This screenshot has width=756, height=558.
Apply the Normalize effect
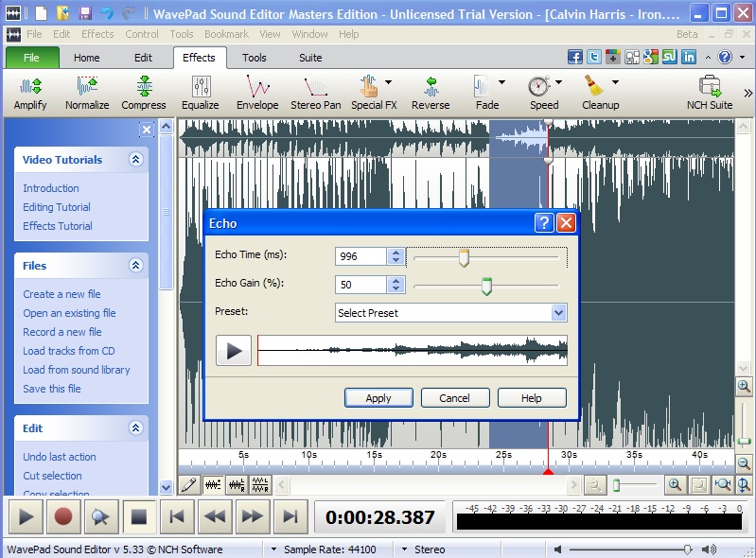pos(87,93)
